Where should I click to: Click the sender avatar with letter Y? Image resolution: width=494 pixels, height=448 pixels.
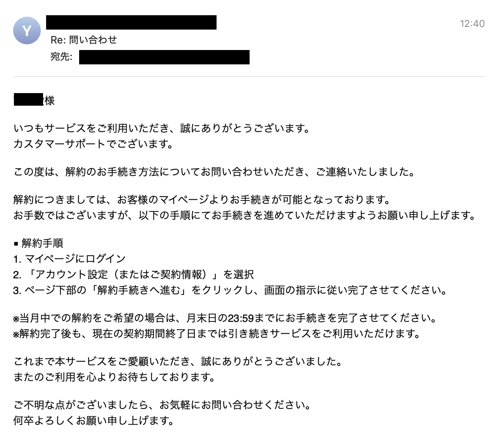click(27, 30)
